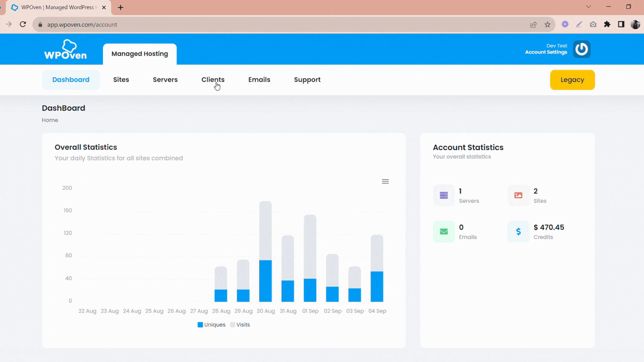Screen dimensions: 644x362
Task: Reload the page
Action: 23,24
